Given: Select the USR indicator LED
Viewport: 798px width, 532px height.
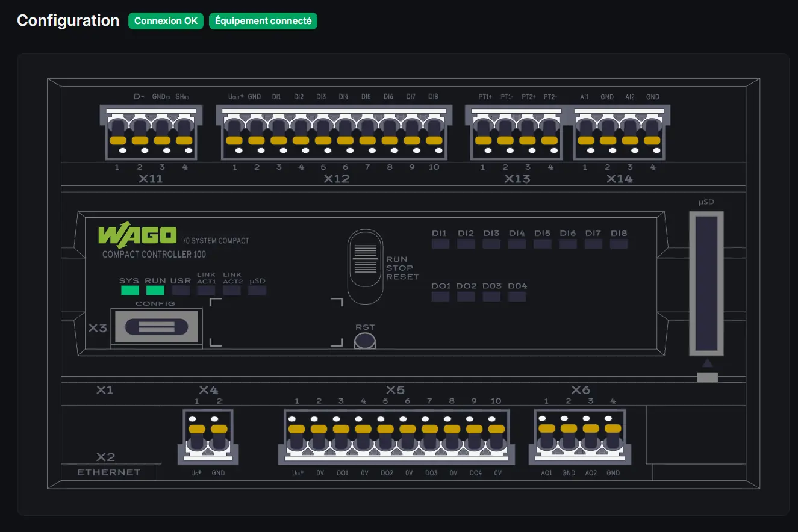Looking at the screenshot, I should click(x=180, y=290).
